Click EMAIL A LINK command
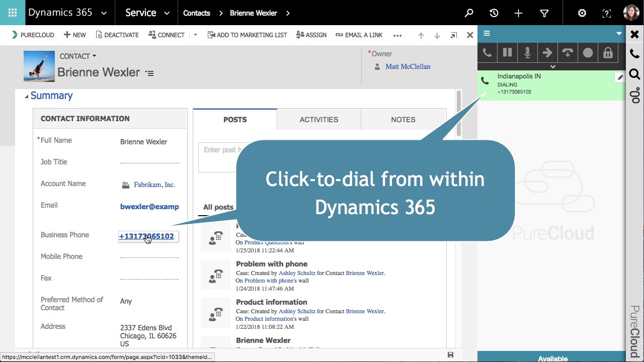The width and height of the screenshot is (644, 362). pyautogui.click(x=359, y=35)
